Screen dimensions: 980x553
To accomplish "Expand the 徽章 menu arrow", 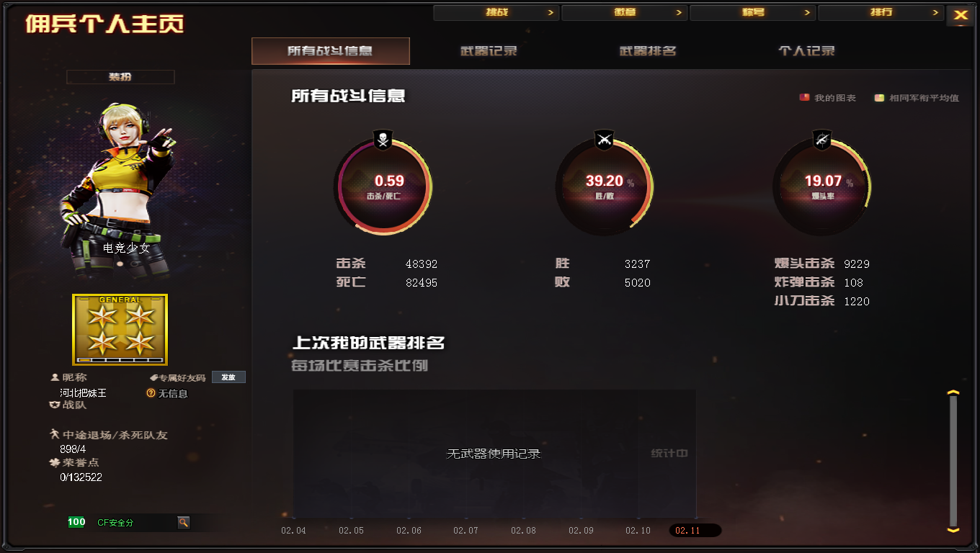I will coord(679,13).
